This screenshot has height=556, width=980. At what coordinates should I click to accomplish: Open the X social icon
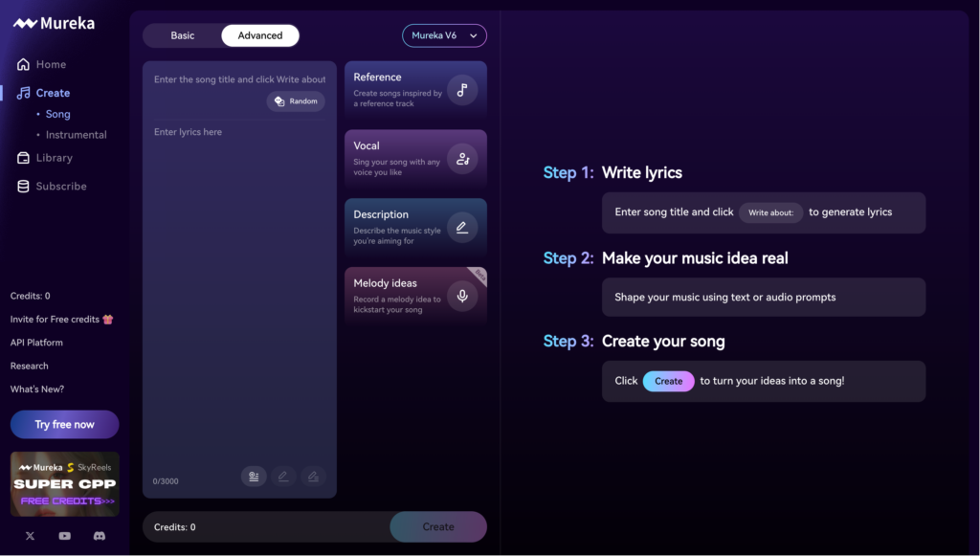point(30,536)
